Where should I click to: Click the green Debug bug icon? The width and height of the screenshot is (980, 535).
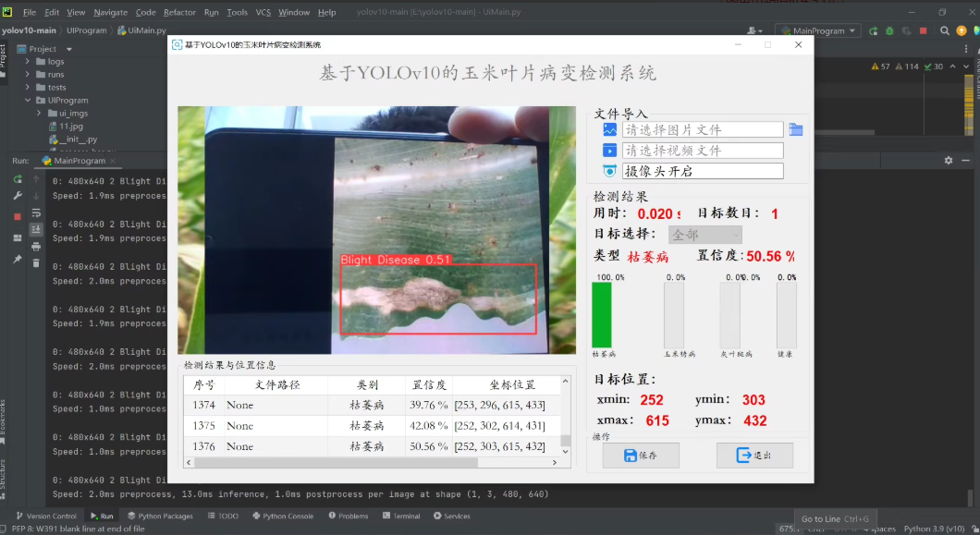[889, 30]
